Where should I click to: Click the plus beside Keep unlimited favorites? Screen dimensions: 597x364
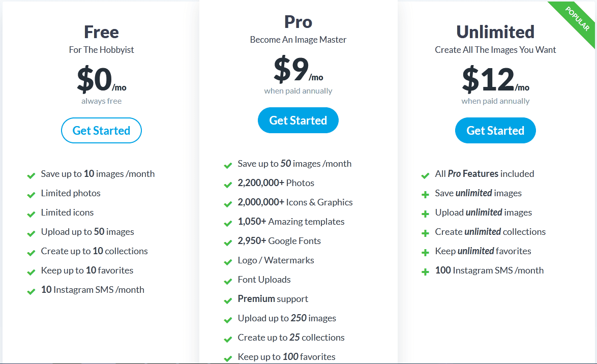pyautogui.click(x=425, y=251)
